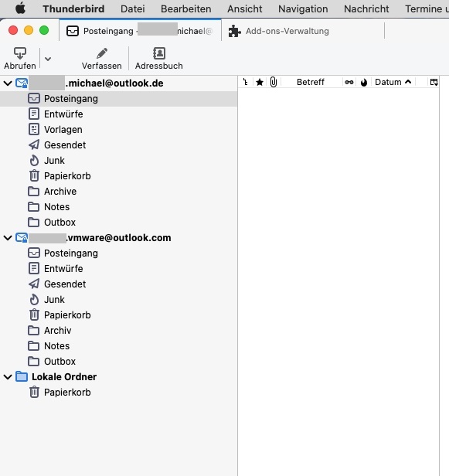Click the Entwürfe document icon under vmware@outlook.com
449x476 pixels.
point(34,268)
